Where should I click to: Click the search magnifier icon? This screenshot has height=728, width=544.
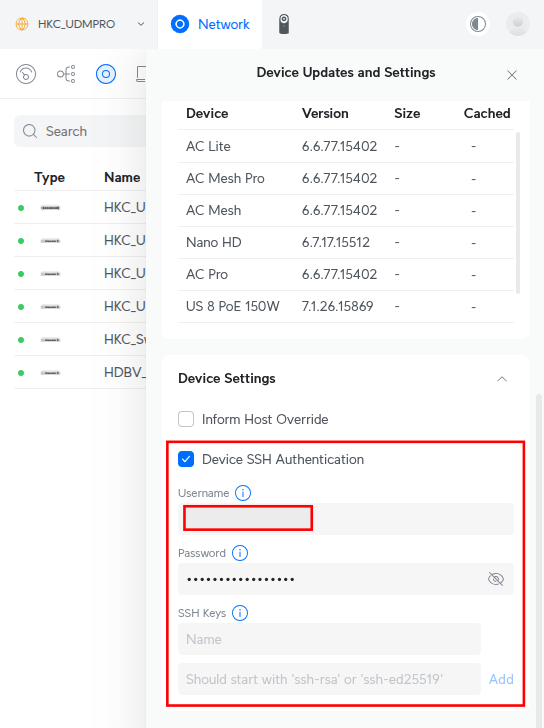click(30, 131)
